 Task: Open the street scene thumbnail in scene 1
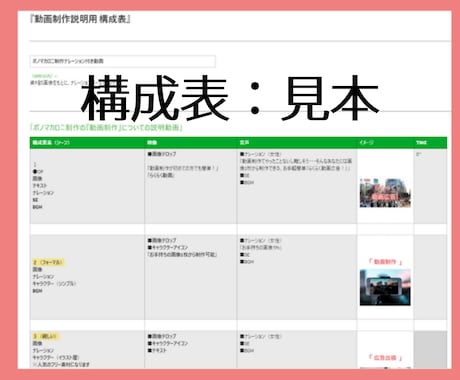385,193
